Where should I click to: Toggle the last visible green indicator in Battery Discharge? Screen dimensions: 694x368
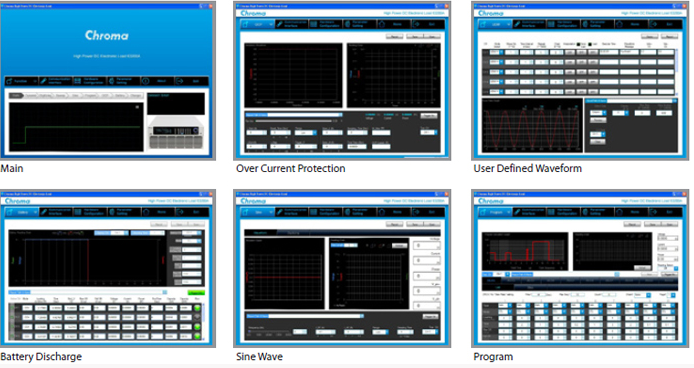coord(197,336)
